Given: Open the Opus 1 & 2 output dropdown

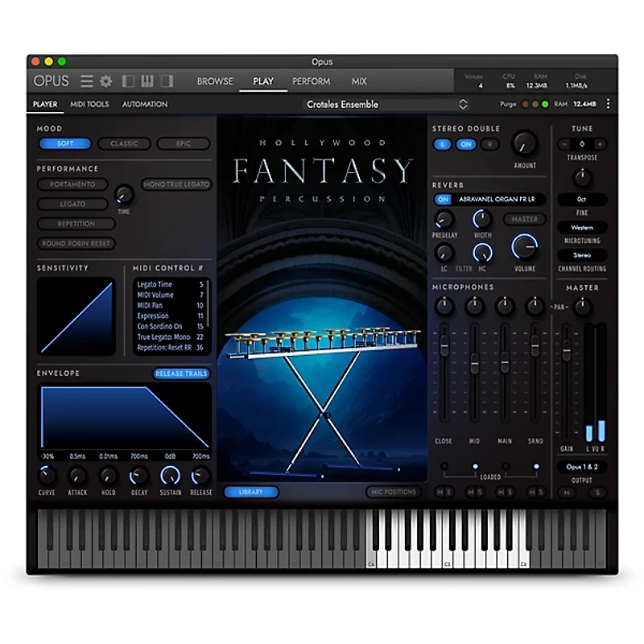Looking at the screenshot, I should pos(581,467).
